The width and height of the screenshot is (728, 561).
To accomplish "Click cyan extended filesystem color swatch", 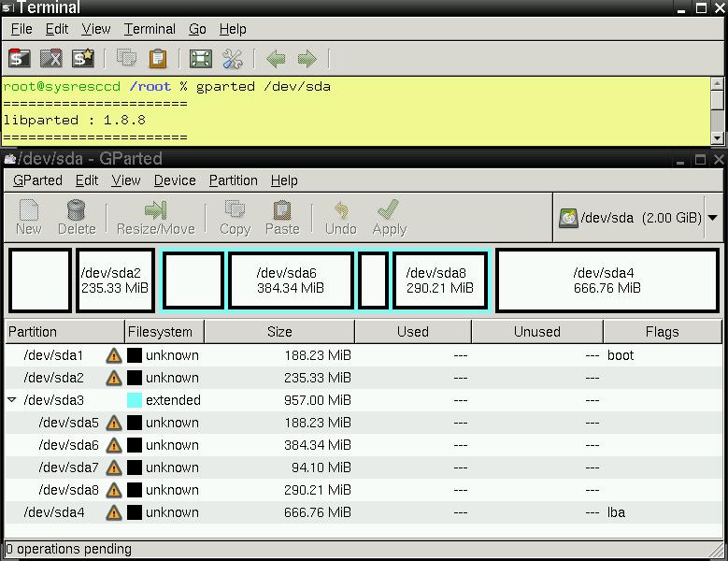I will tap(135, 400).
